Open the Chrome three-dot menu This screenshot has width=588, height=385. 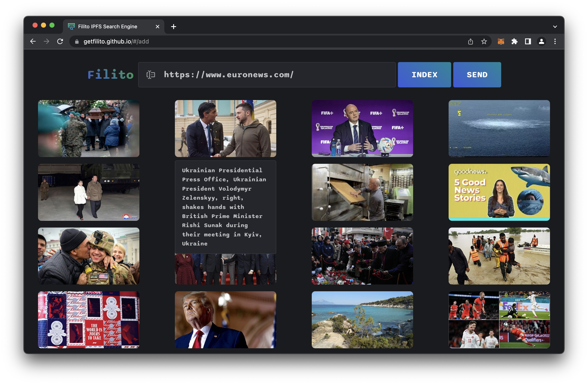(x=555, y=42)
